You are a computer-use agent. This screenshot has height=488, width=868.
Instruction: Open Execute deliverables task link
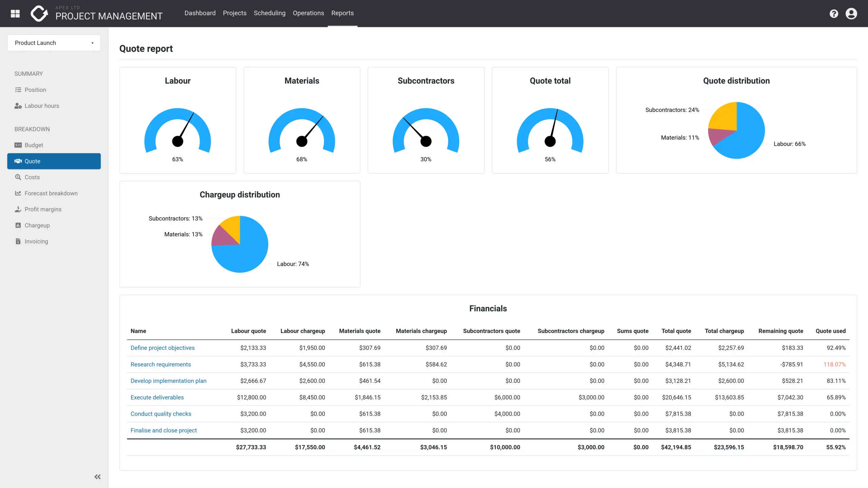tap(157, 397)
